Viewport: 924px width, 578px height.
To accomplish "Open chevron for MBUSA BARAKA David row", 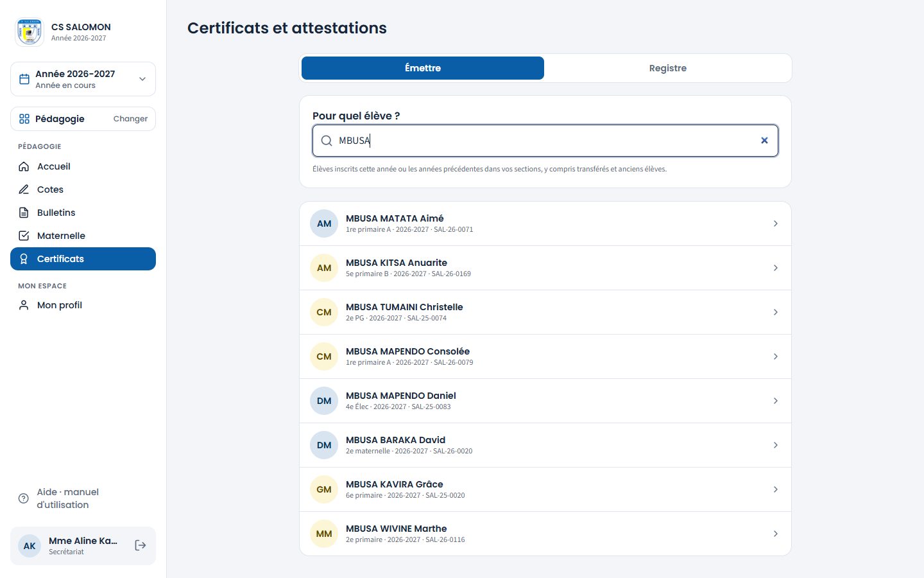I will point(775,445).
